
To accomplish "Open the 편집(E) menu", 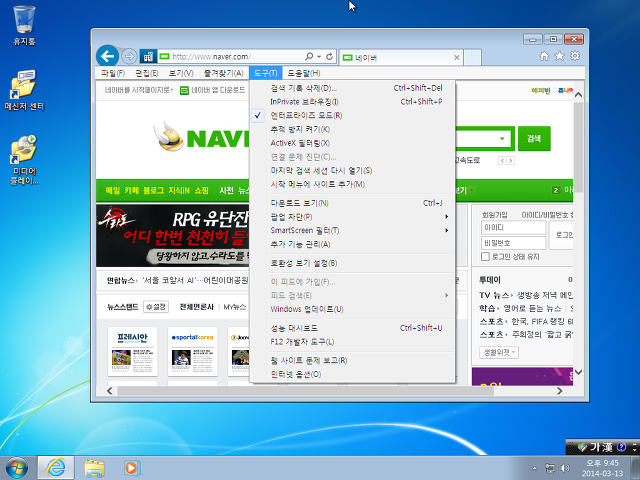I will (x=147, y=73).
